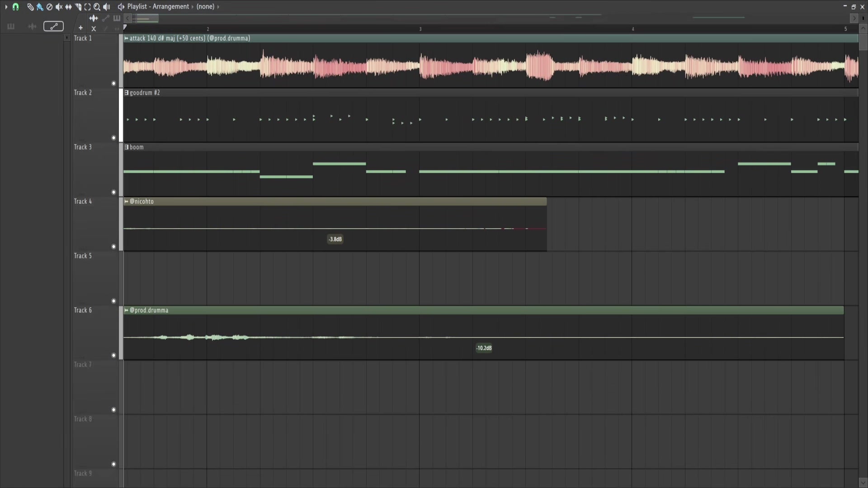This screenshot has height=488, width=868.
Task: Select the Delete tool
Action: coord(49,7)
